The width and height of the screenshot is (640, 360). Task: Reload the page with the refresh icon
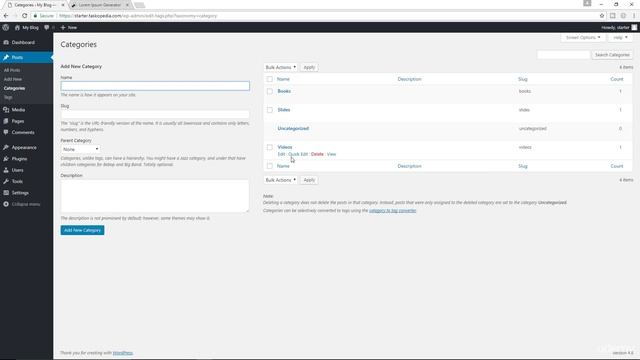pos(24,16)
